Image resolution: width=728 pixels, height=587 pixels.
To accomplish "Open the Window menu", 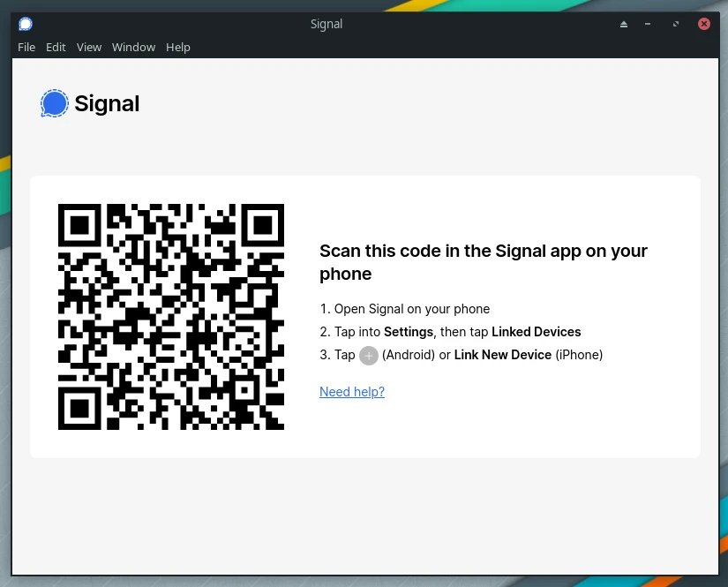I will tap(134, 48).
